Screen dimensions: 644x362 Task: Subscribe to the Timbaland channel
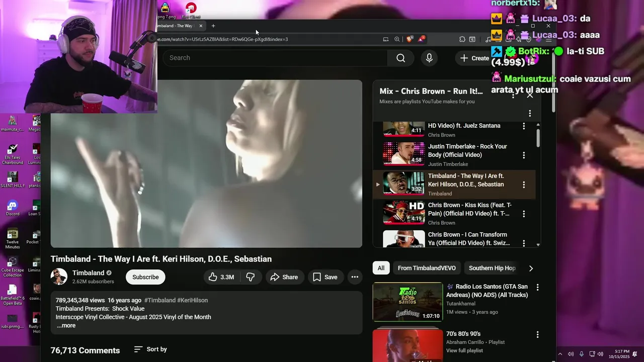145,277
